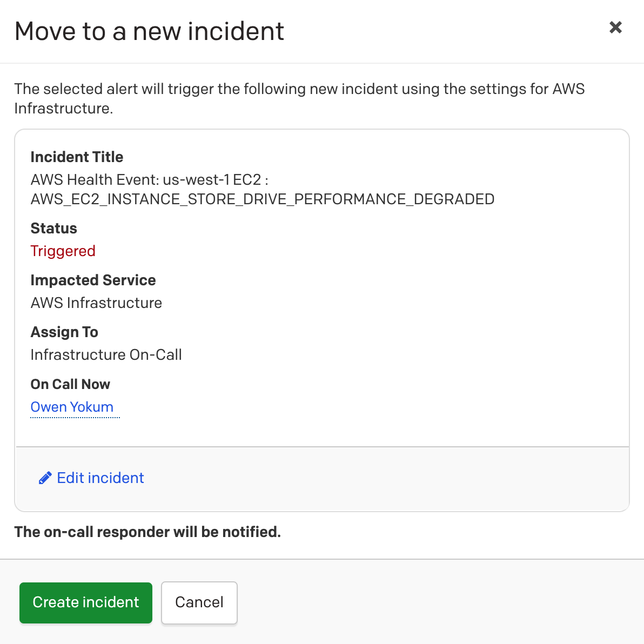The height and width of the screenshot is (644, 644).
Task: Click the AWS Health Event incident title text
Action: click(x=263, y=189)
